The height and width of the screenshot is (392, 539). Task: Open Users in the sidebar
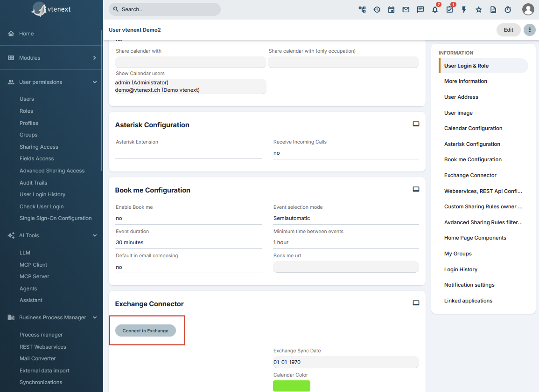click(27, 99)
